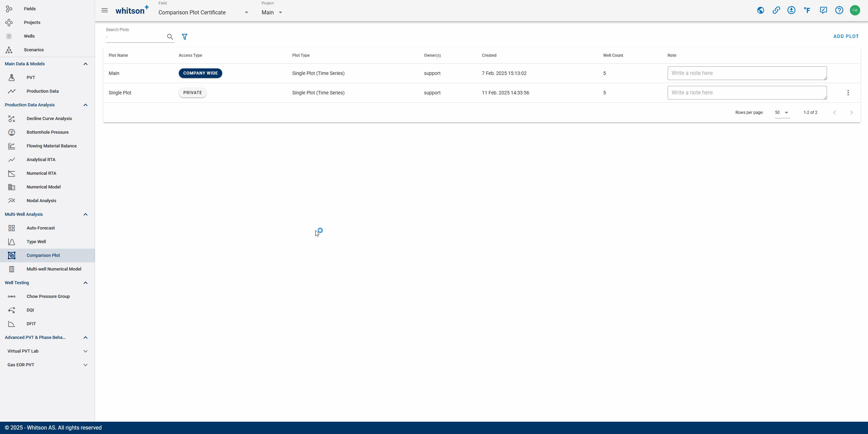Screen dimensions: 868x434
Task: Toggle the COMPANY WIDE access chip
Action: tap(200, 73)
